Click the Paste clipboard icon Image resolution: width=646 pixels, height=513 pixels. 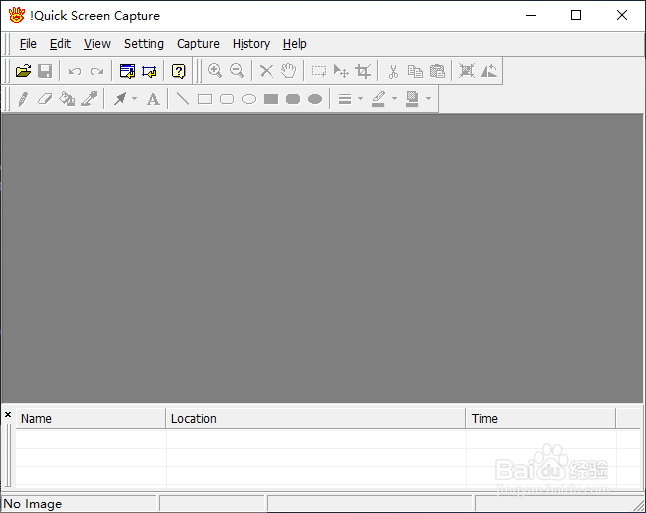pos(437,71)
